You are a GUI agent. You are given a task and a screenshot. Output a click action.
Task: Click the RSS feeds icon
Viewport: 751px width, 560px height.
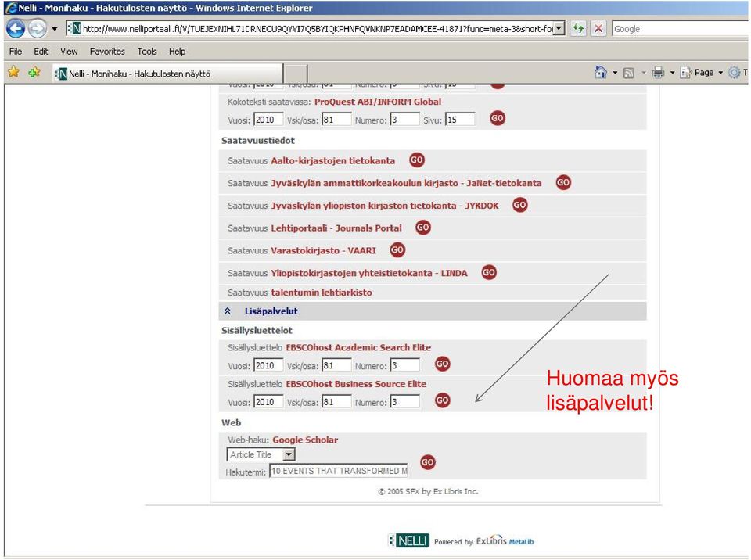click(x=629, y=73)
